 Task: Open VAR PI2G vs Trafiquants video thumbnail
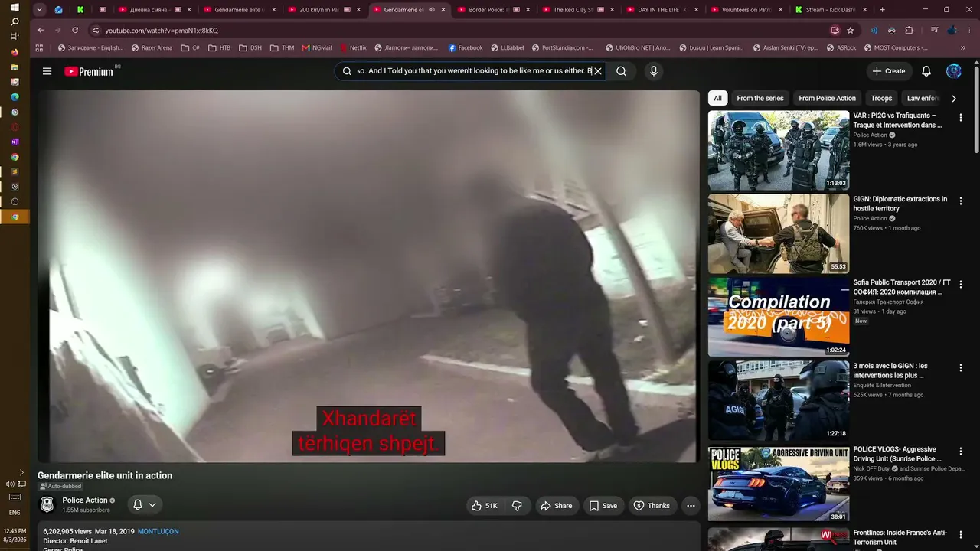tap(779, 151)
